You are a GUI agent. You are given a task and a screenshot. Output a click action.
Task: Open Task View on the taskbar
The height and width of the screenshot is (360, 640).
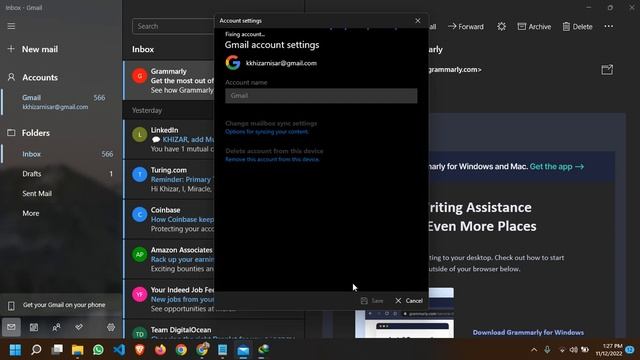pyautogui.click(x=57, y=350)
